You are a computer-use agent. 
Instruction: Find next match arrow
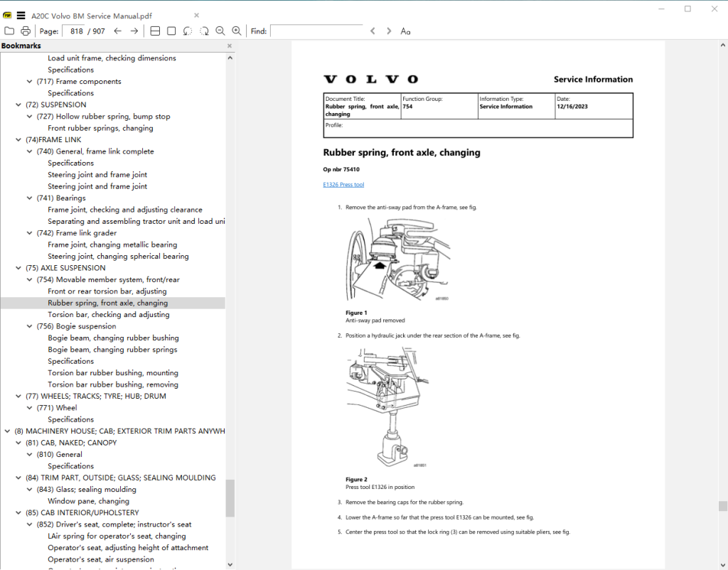[x=389, y=31]
